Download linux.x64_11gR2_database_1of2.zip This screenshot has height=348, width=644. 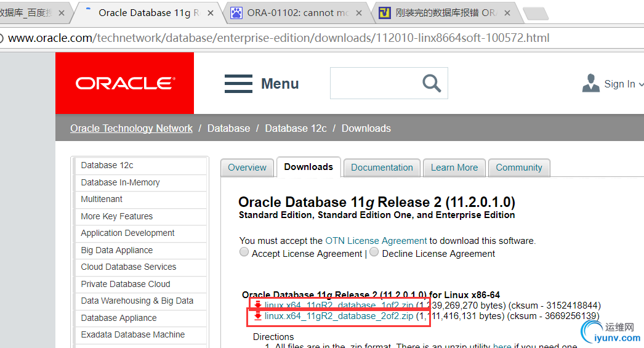[339, 306]
